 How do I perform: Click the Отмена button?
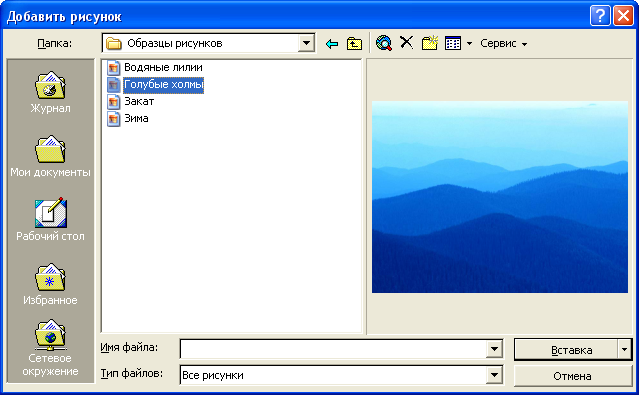pos(573,376)
